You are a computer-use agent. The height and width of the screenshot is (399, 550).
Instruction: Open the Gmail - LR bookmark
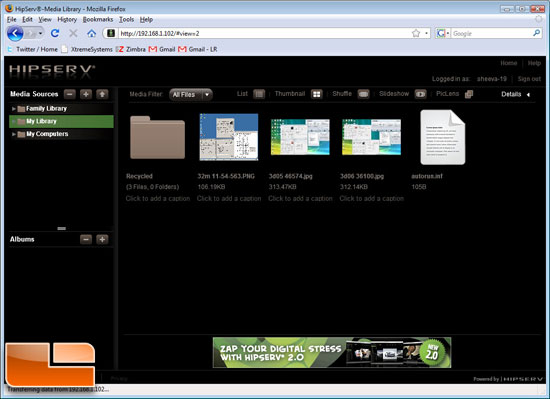(x=198, y=49)
